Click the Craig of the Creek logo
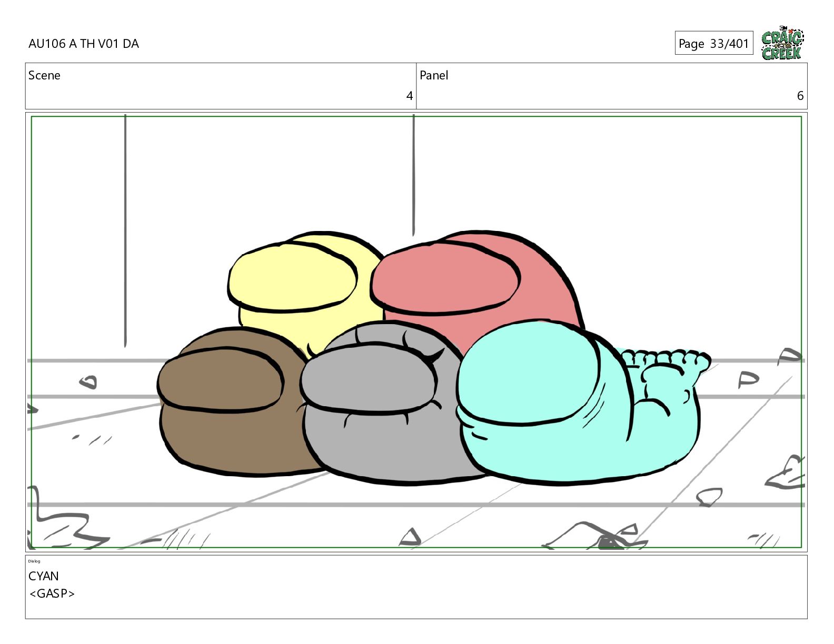 [782, 43]
